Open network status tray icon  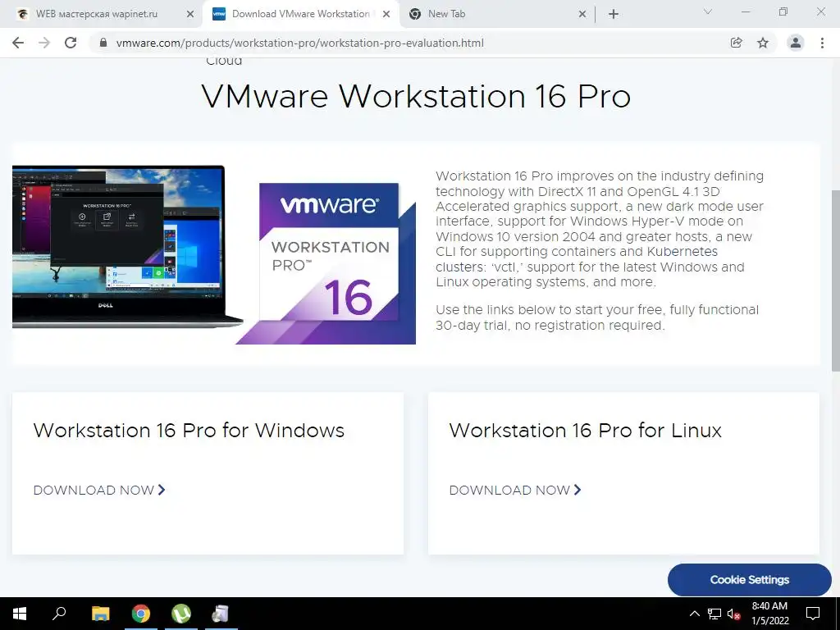coord(714,614)
